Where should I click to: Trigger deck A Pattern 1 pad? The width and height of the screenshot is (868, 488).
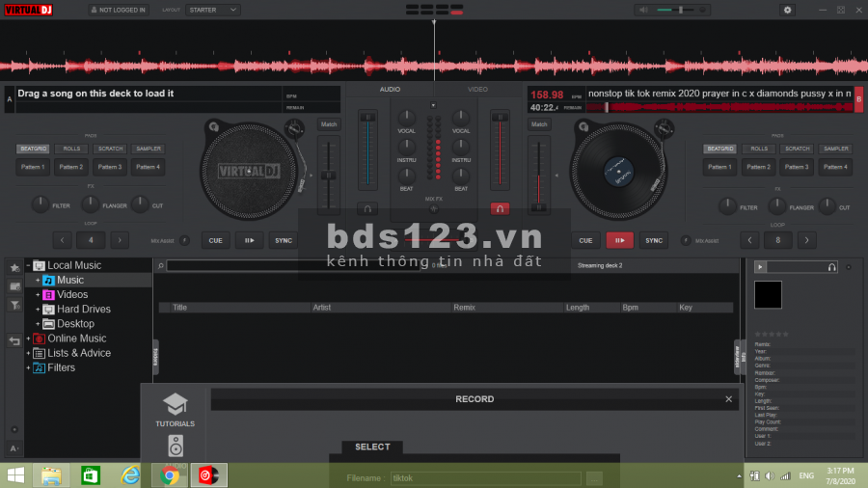[x=33, y=167]
